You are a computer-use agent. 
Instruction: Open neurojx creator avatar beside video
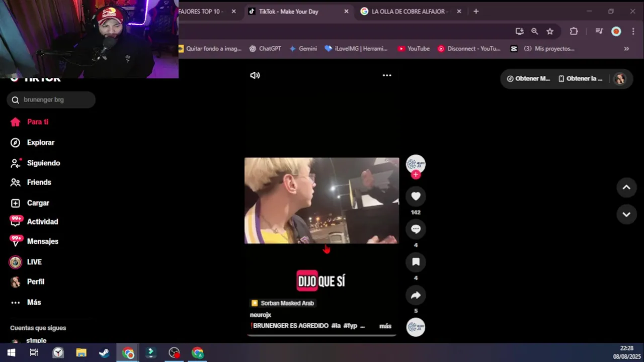pyautogui.click(x=416, y=164)
